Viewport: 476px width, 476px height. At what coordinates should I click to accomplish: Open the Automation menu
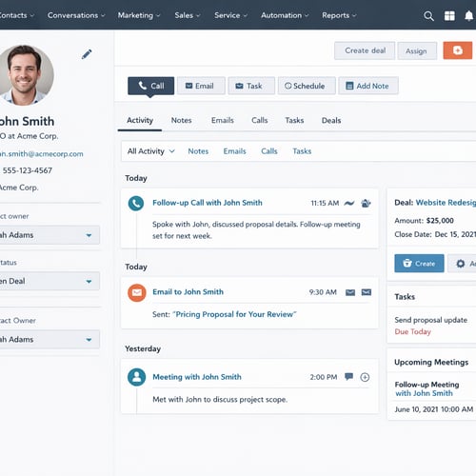pos(285,15)
